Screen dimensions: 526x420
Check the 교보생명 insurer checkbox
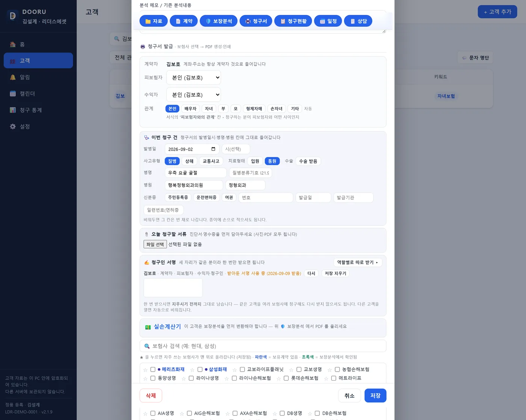pos(299,369)
